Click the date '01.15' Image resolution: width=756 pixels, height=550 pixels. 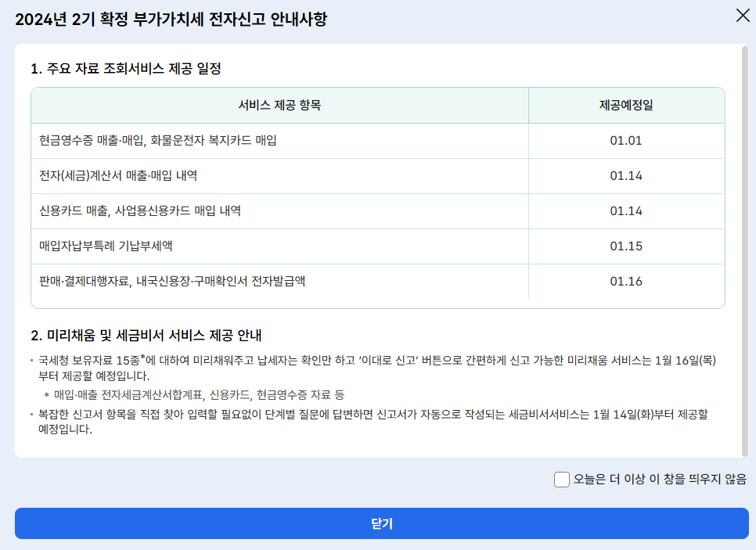(x=626, y=246)
